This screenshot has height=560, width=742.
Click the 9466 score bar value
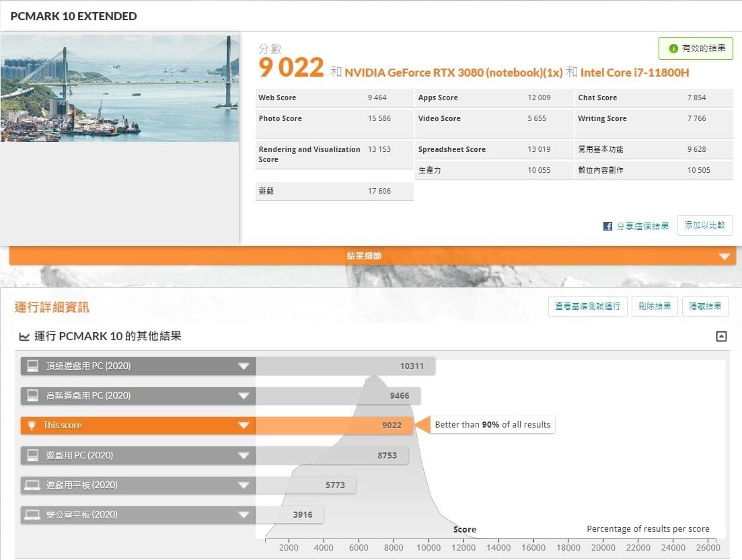(x=400, y=396)
